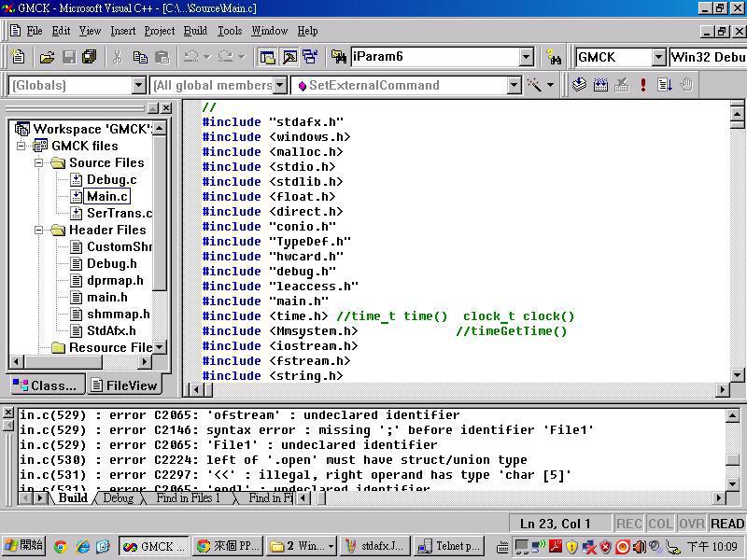Image resolution: width=747 pixels, height=560 pixels.
Task: Switch to the ClassView tab
Action: pos(46,385)
